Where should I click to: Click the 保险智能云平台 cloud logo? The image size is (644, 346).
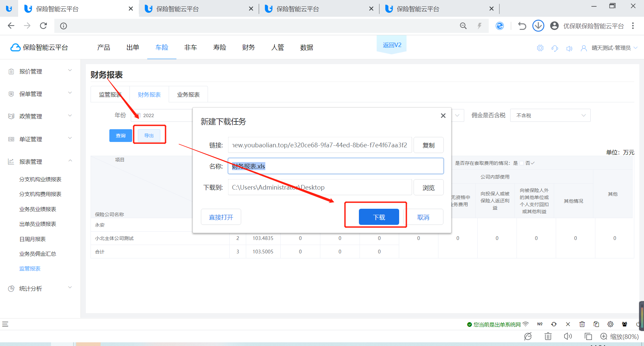pos(39,47)
